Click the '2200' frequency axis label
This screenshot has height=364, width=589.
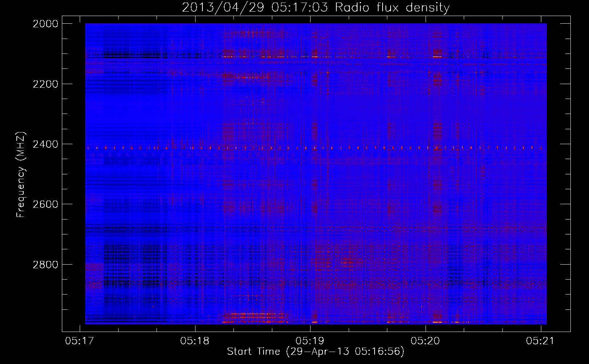(46, 84)
